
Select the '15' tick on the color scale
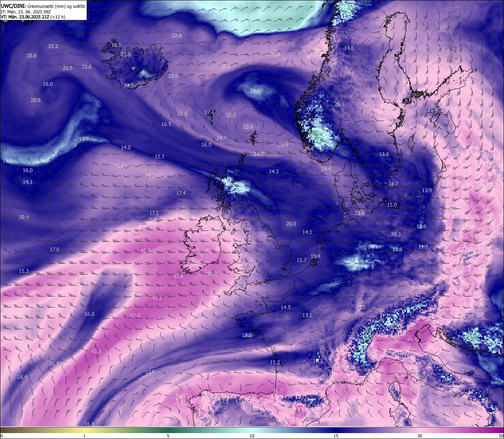[x=336, y=436]
